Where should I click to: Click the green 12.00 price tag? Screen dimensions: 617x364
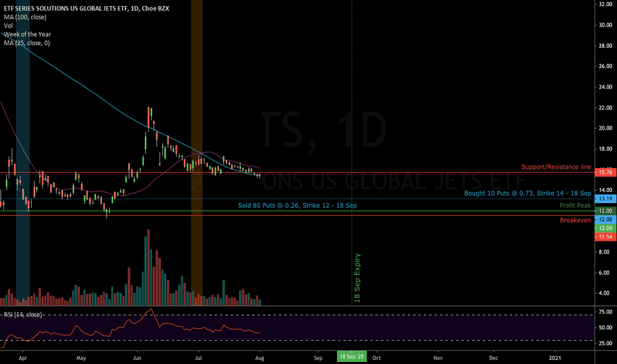[x=605, y=228]
